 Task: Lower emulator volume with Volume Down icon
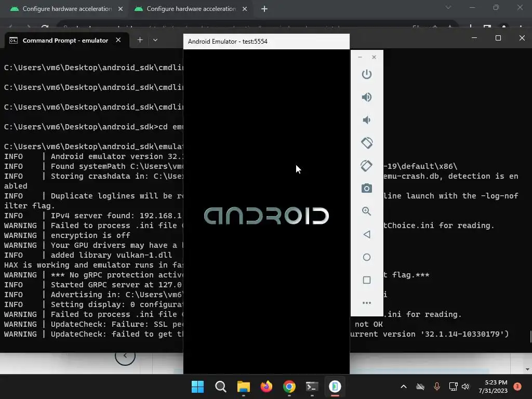(x=366, y=120)
